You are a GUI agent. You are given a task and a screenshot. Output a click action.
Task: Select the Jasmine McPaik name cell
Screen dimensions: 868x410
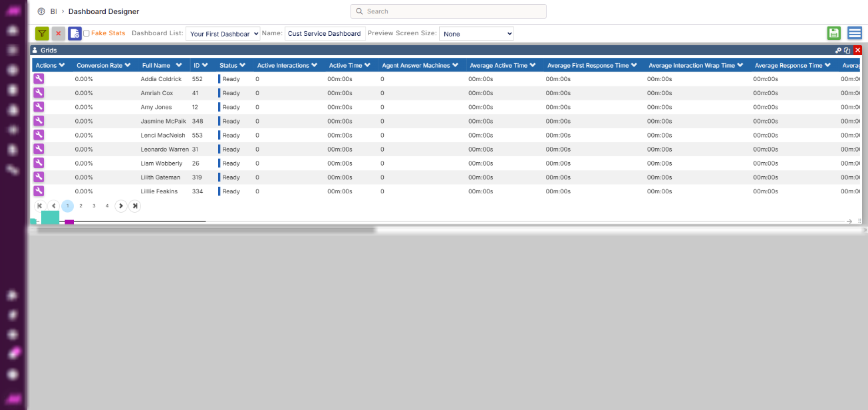pos(164,121)
